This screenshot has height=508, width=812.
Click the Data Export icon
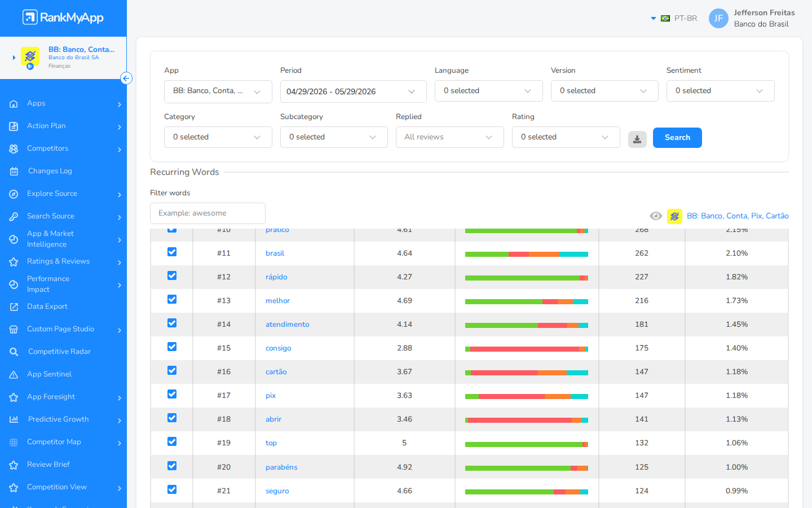(14, 306)
